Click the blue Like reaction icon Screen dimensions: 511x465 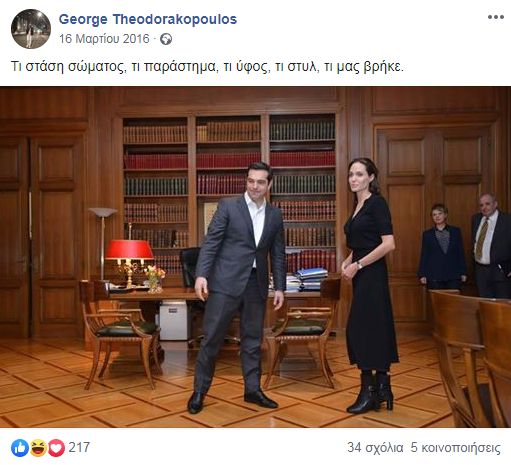[20, 448]
